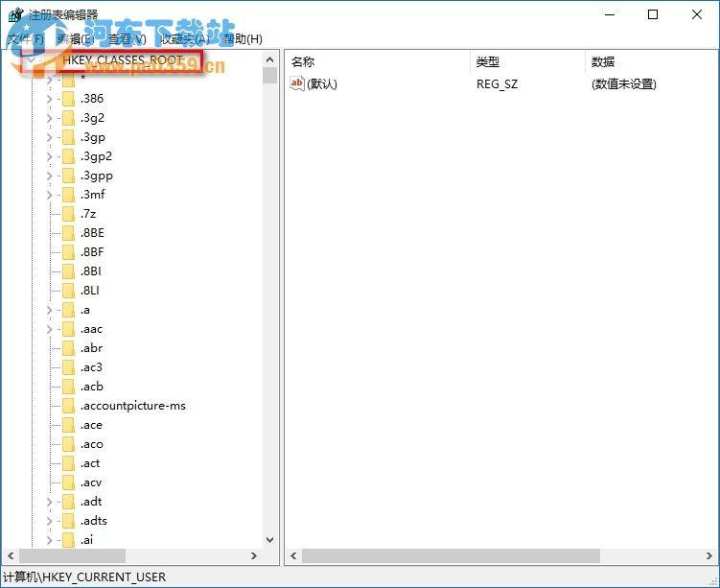Click values pane scroll right arrow
720x588 pixels.
pyautogui.click(x=709, y=555)
